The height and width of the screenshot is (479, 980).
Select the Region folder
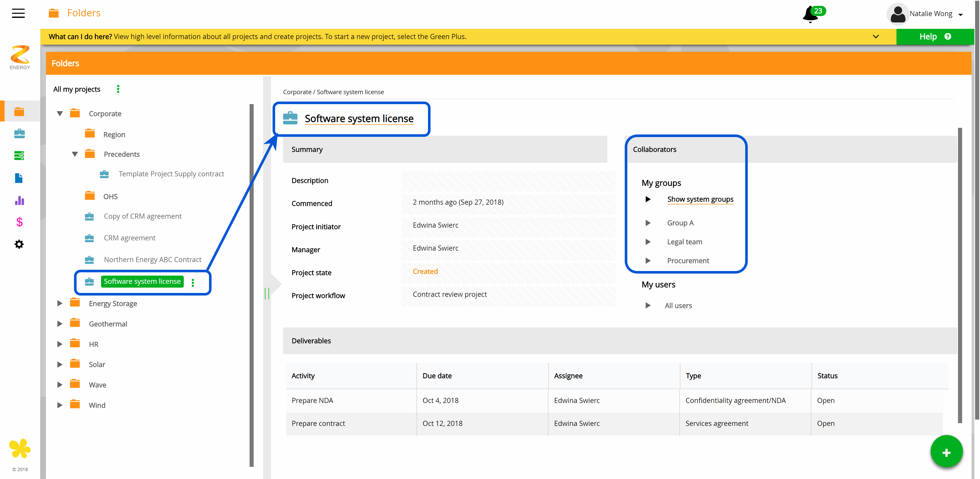coord(114,134)
